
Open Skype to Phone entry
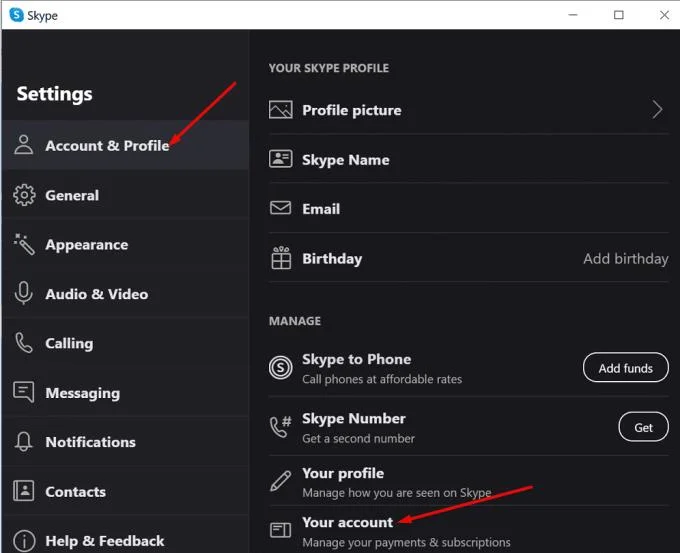click(x=468, y=368)
